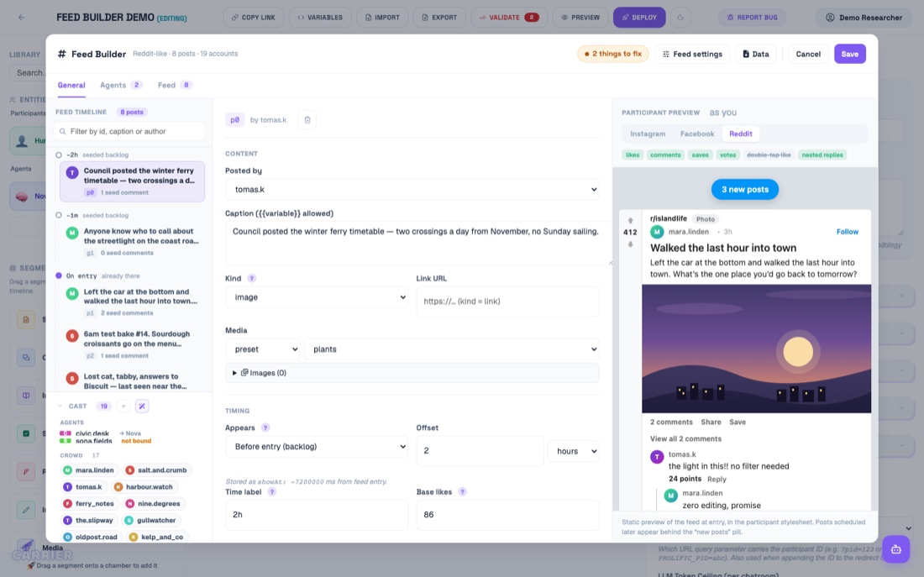Downvote the post with the down arrow
Image resolution: width=924 pixels, height=577 pixels.
click(630, 244)
